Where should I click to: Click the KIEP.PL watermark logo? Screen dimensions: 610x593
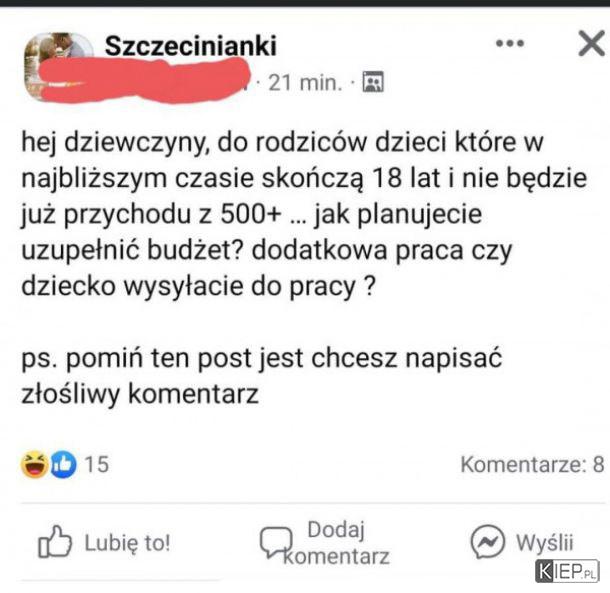click(567, 572)
